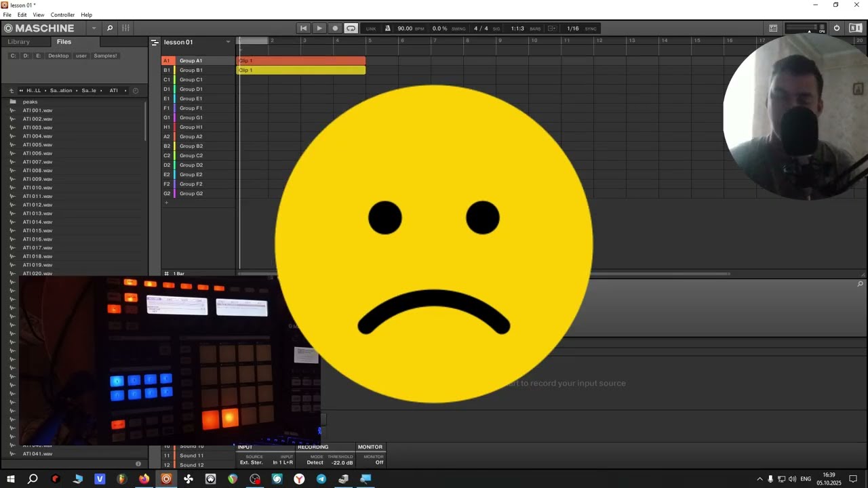Toggle the Monitor Off setting
The height and width of the screenshot is (488, 868).
point(379,462)
